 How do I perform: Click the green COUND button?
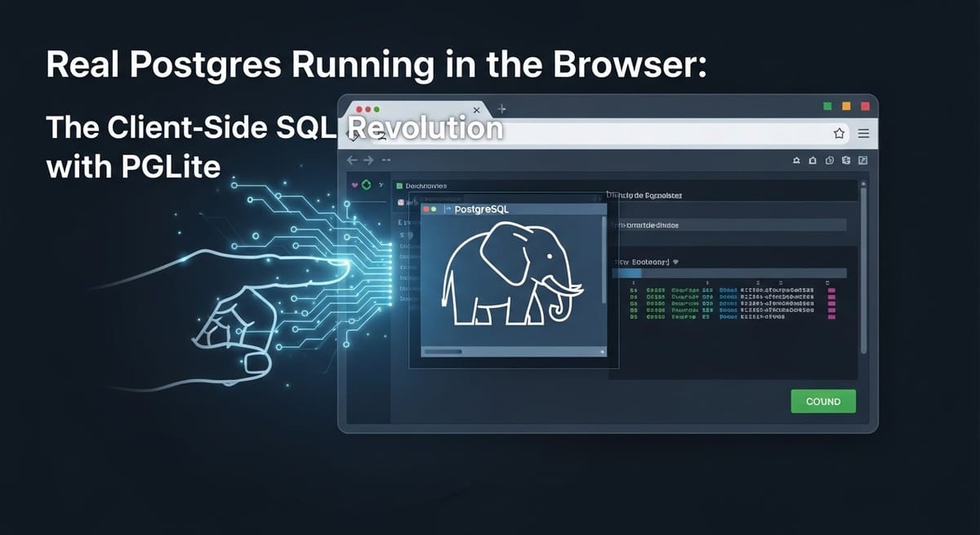tap(822, 401)
